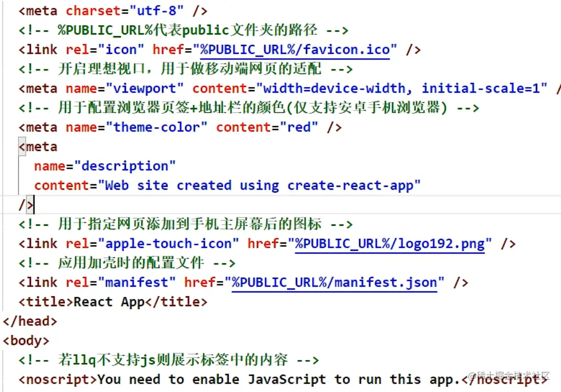This screenshot has height=392, width=561.
Task: Click the meta charset="utf-8" line
Action: point(113,11)
